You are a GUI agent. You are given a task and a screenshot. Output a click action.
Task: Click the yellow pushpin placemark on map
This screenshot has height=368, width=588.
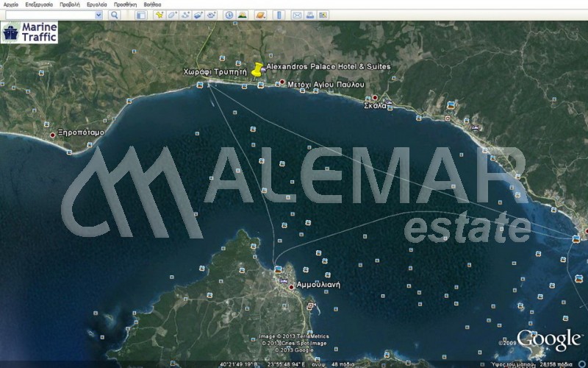pyautogui.click(x=257, y=69)
